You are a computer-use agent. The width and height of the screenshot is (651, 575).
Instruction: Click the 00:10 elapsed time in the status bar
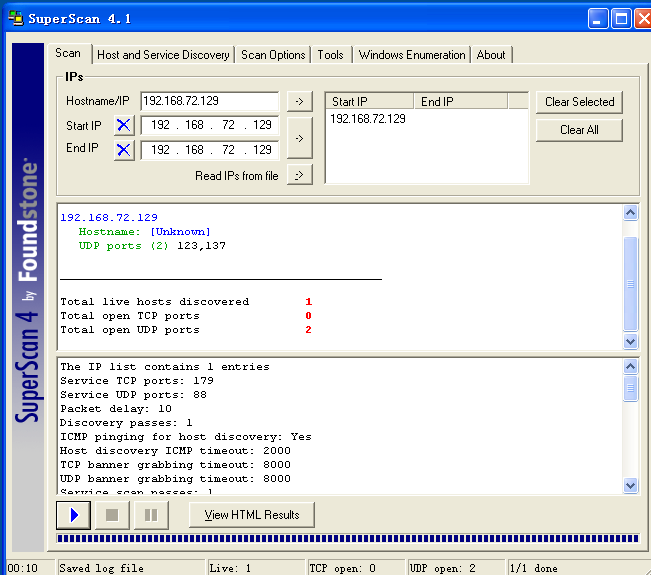[x=23, y=568]
